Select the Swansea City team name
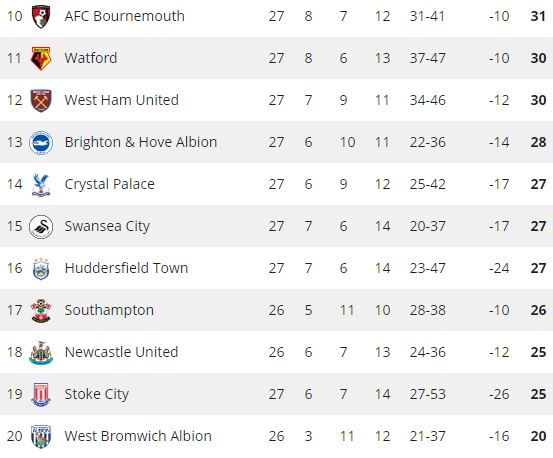Viewport: 553px width, 458px height. click(x=107, y=227)
